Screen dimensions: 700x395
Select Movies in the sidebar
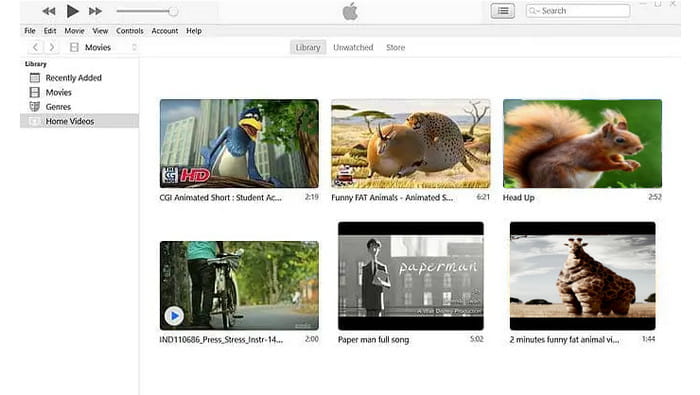pyautogui.click(x=79, y=92)
